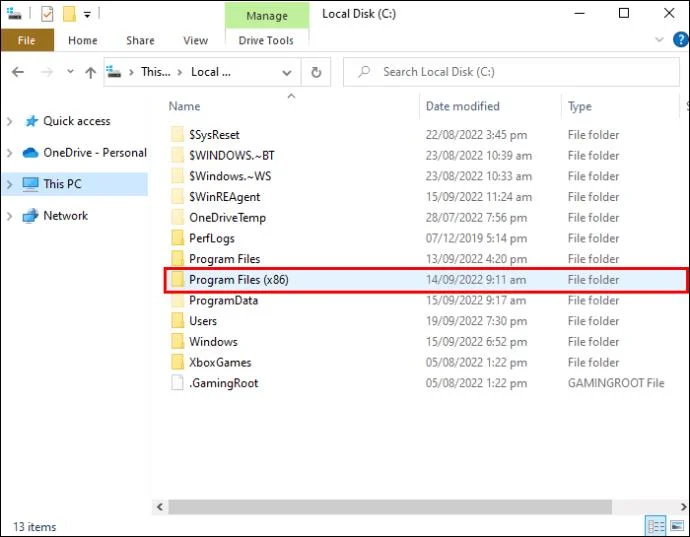Screen dimensions: 690x537
Task: Click date 14/09/2022 9:11 am cell
Action: coord(476,280)
